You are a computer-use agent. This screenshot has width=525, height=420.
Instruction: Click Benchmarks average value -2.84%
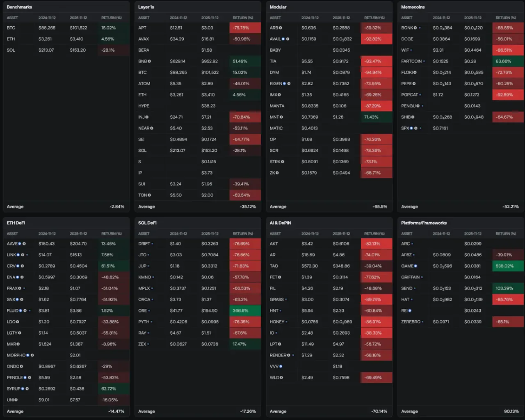click(x=117, y=207)
